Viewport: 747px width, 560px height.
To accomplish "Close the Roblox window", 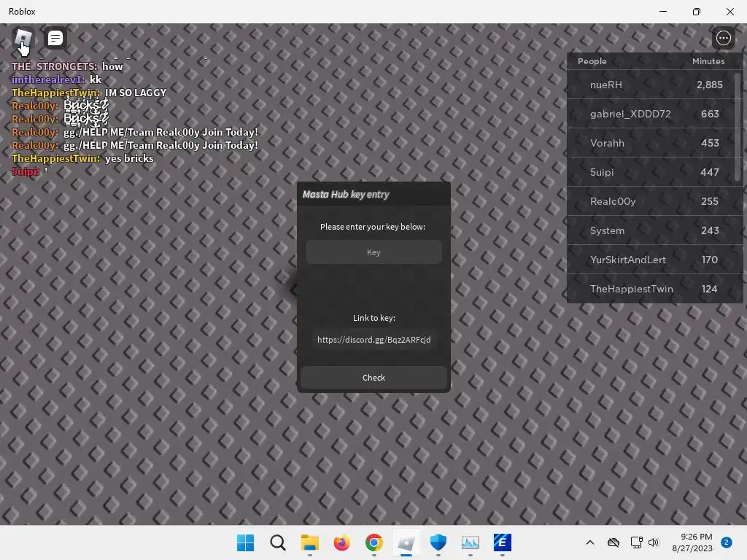I will (729, 12).
